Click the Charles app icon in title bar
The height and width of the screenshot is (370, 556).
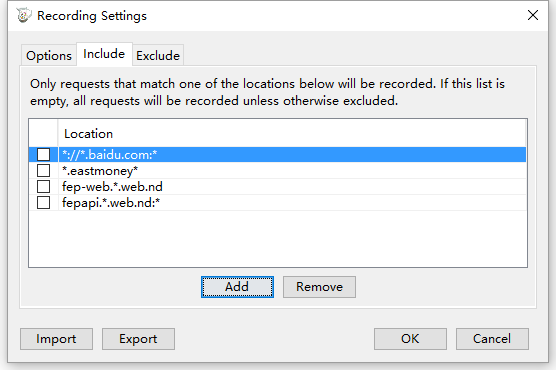coord(24,15)
